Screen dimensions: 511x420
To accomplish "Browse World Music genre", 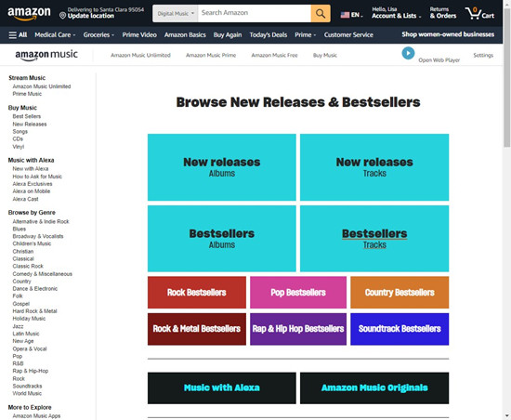I will click(x=27, y=393).
